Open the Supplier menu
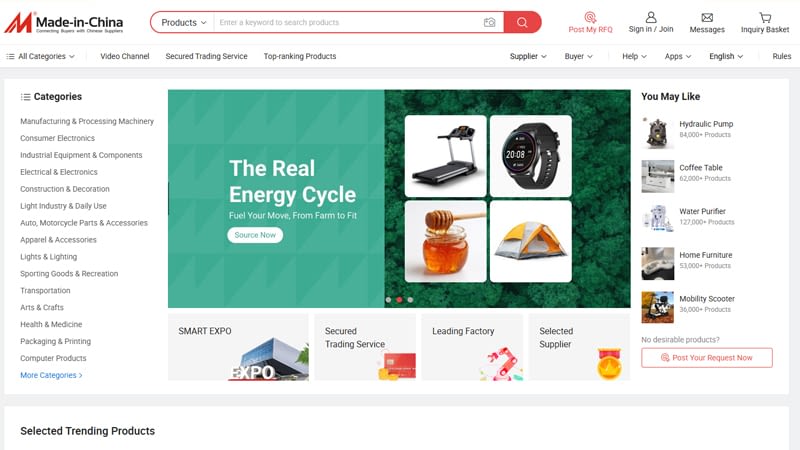The image size is (800, 450). (528, 56)
